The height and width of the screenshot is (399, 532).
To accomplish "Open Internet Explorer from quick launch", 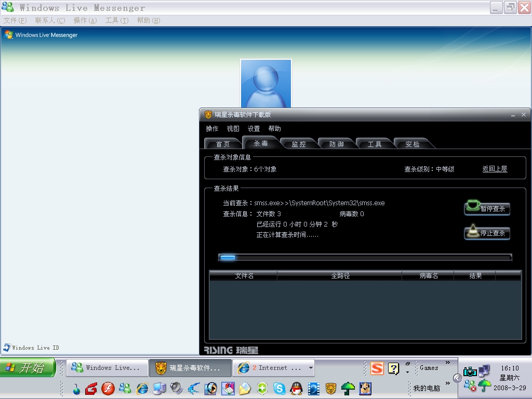I will click(142, 389).
